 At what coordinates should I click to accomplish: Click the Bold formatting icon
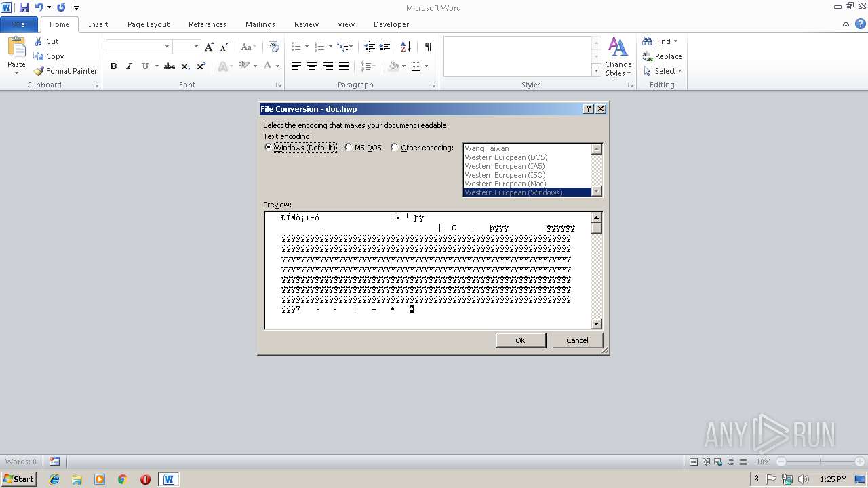[113, 66]
